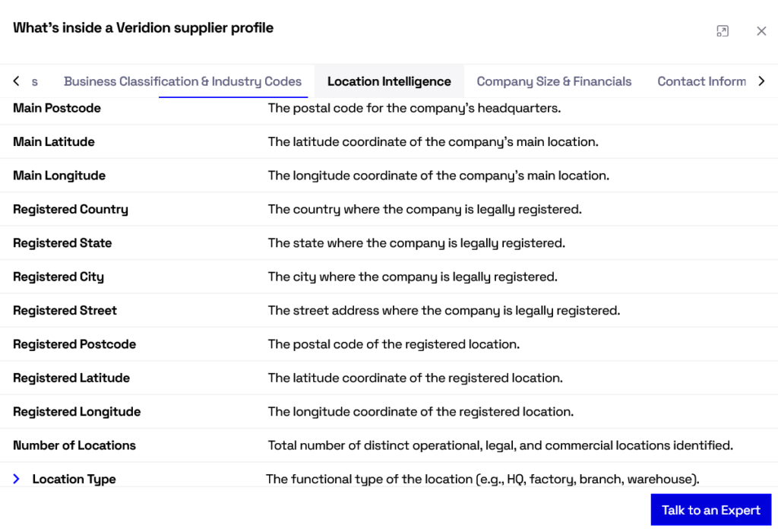Click the right chevron to scroll tabs
The height and width of the screenshot is (532, 778).
(x=762, y=81)
